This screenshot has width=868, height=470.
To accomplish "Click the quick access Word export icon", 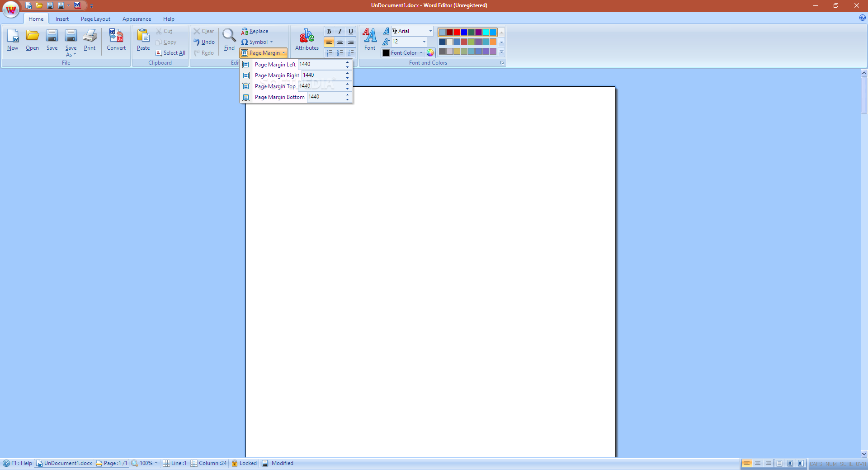I will tap(77, 5).
